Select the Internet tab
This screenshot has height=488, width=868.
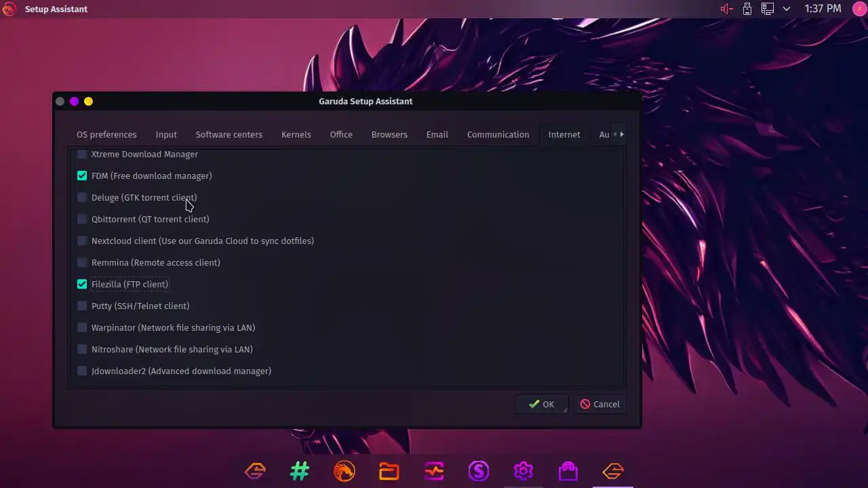[564, 134]
